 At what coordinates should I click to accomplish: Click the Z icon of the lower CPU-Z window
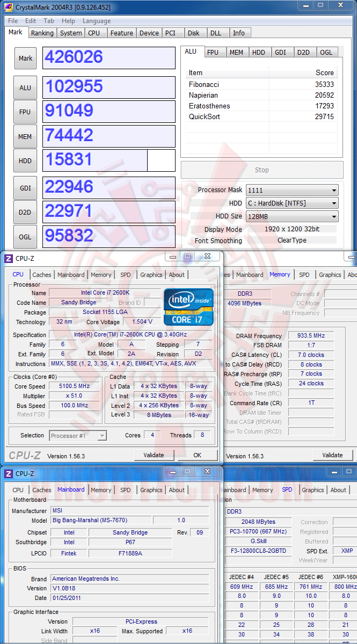tap(8, 473)
